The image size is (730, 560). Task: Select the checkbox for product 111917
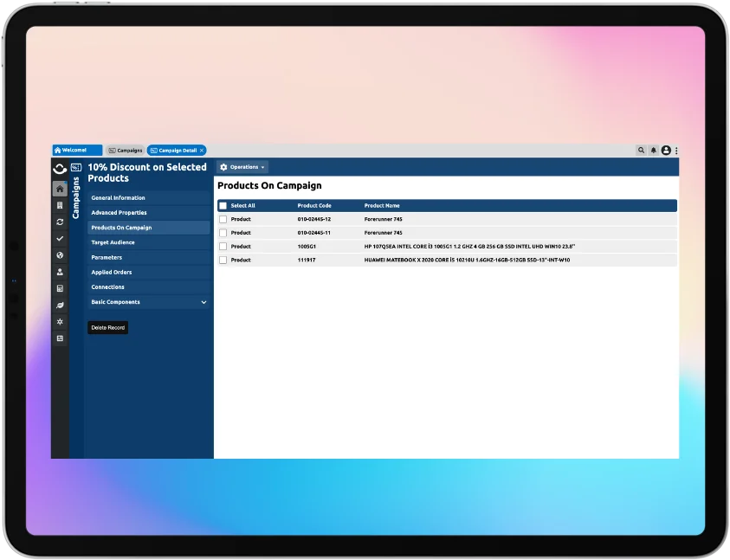tap(223, 260)
